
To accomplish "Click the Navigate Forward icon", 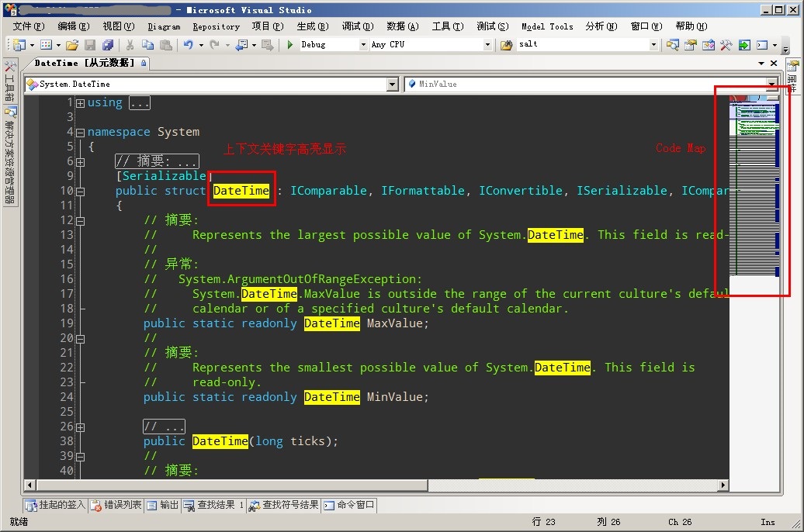I will pos(267,45).
